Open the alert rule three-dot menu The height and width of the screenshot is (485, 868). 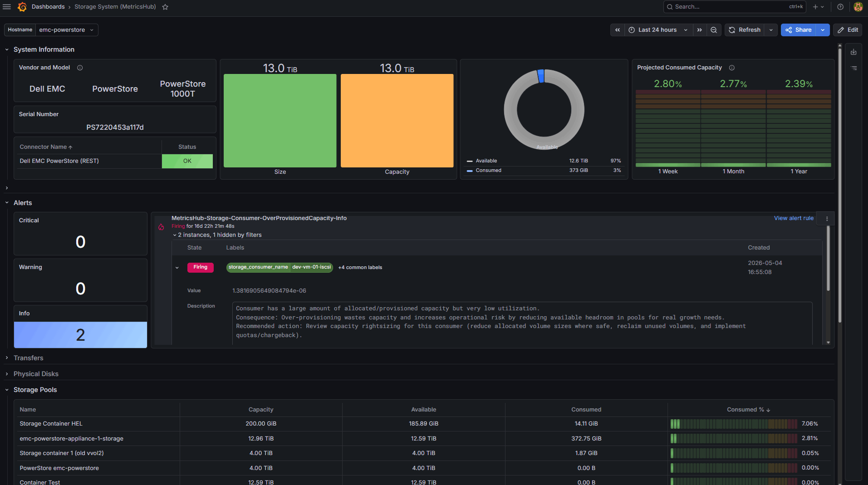click(x=827, y=219)
